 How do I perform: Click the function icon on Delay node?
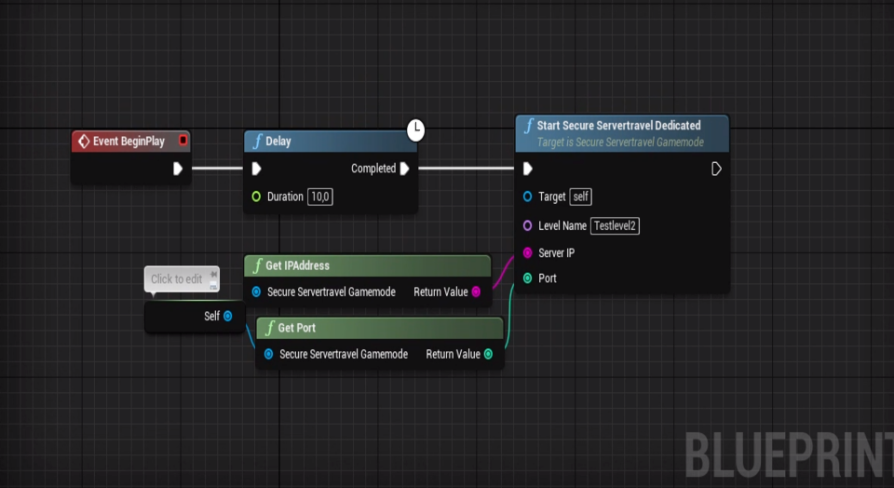tap(257, 141)
